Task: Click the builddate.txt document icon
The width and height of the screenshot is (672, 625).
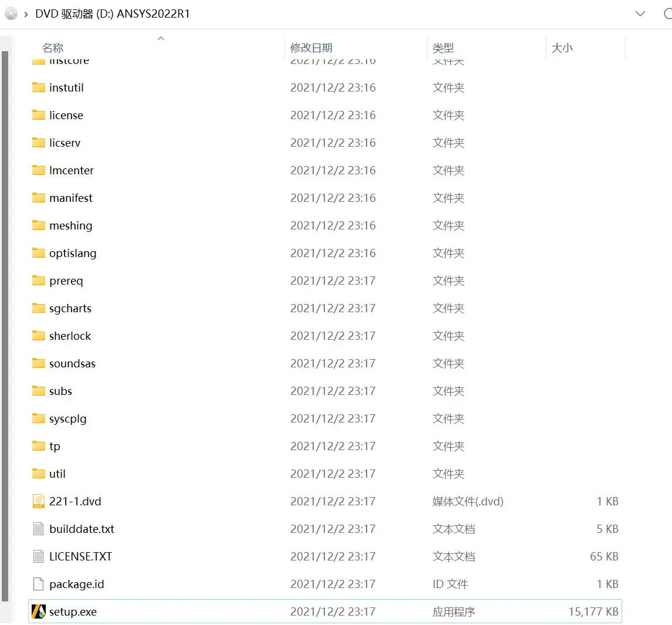Action: click(x=39, y=529)
